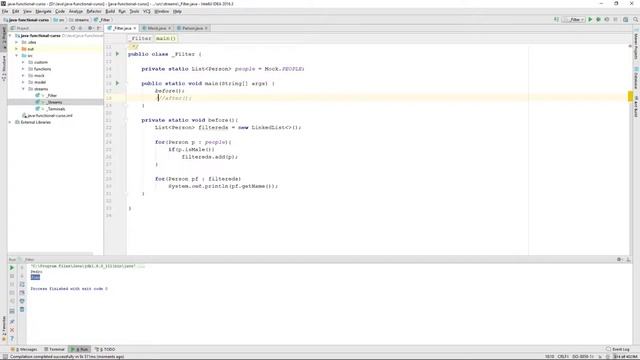The image size is (640, 360).
Task: Open Project Structure icon in top toolbar
Action: tap(625, 20)
